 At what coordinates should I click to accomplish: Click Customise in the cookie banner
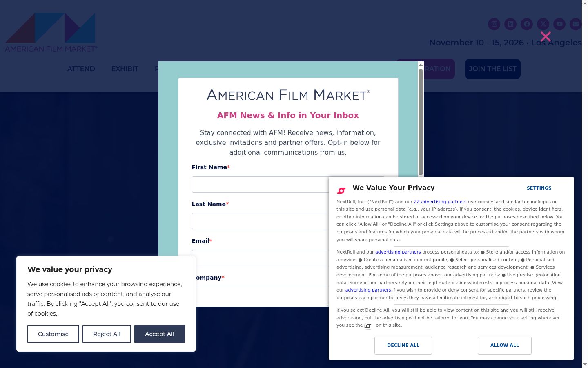(53, 334)
